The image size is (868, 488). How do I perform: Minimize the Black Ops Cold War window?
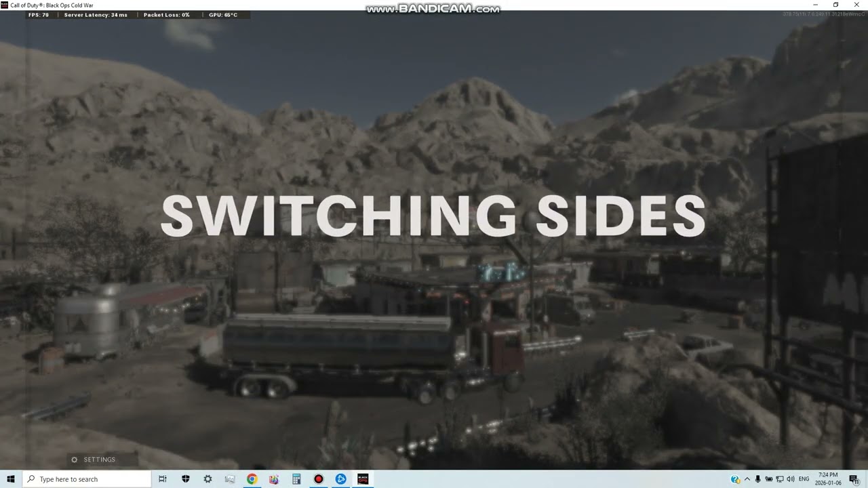tap(814, 5)
